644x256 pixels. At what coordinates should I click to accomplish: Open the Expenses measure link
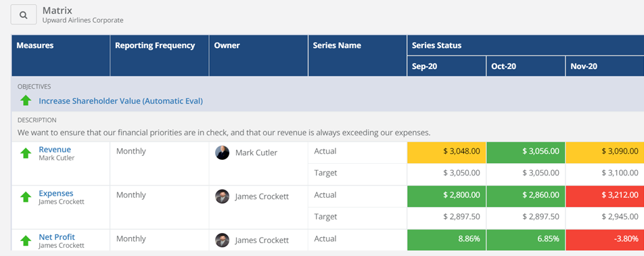point(56,193)
